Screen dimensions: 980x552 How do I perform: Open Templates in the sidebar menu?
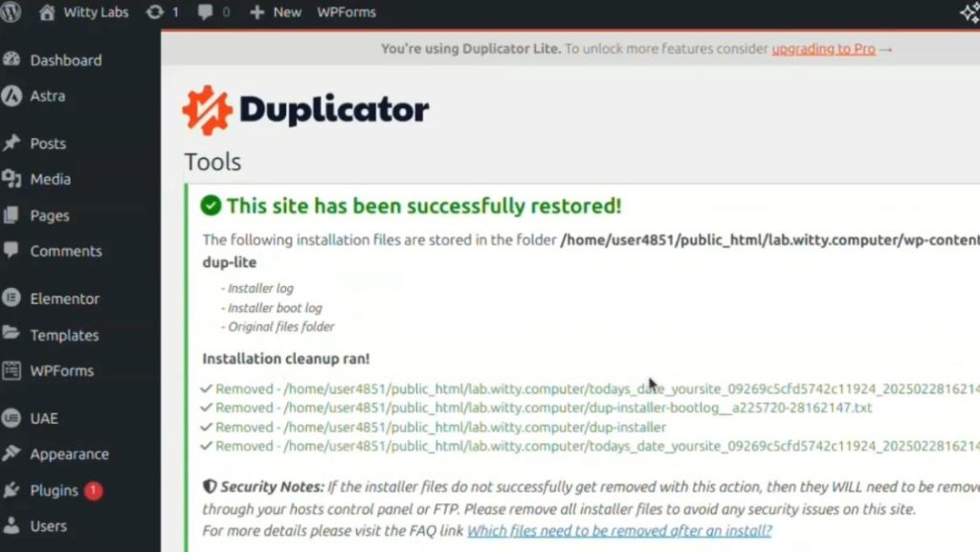point(64,336)
